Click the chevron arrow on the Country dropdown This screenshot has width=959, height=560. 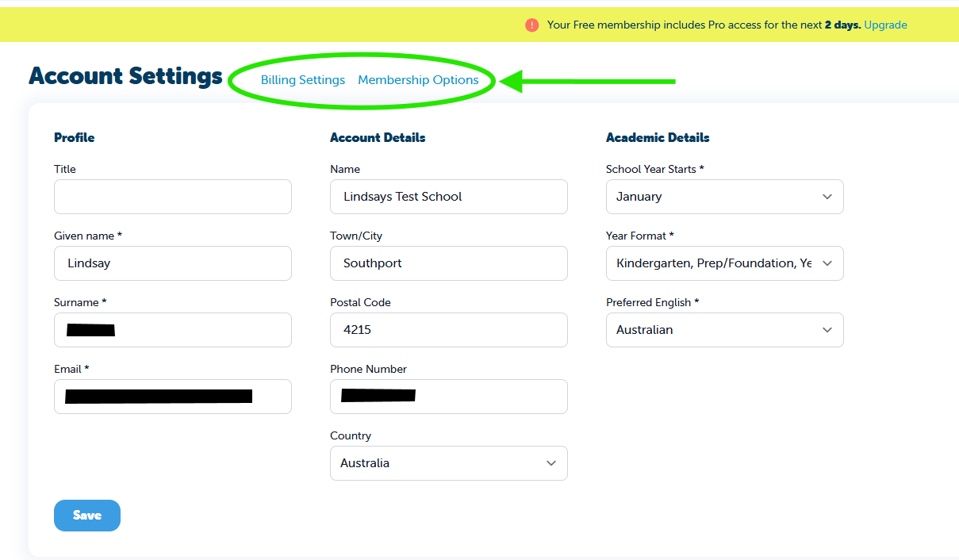551,463
